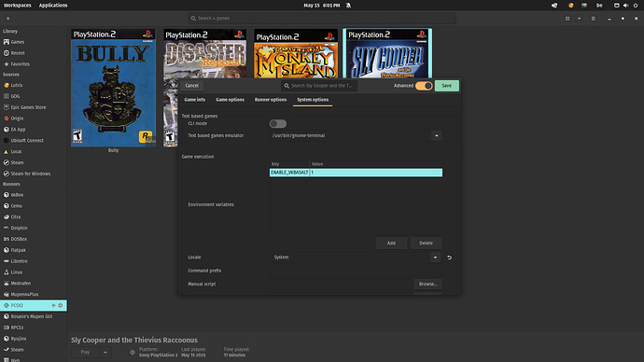This screenshot has width=644, height=362.
Task: Open the power menu icon
Action: (636, 6)
